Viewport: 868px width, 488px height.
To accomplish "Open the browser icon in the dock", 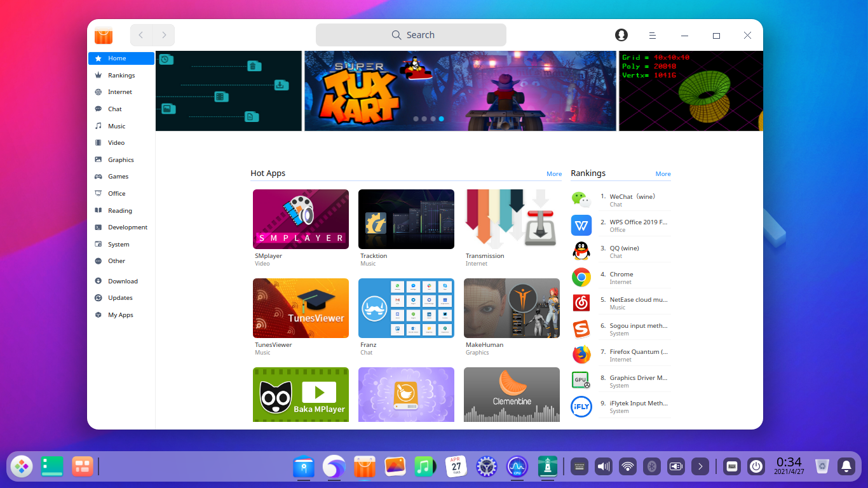I will [334, 467].
